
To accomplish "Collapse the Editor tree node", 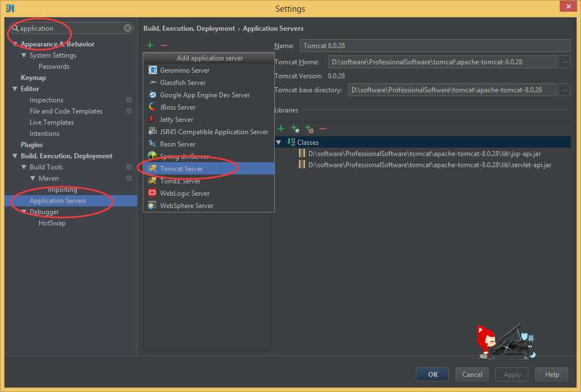I will pos(15,89).
